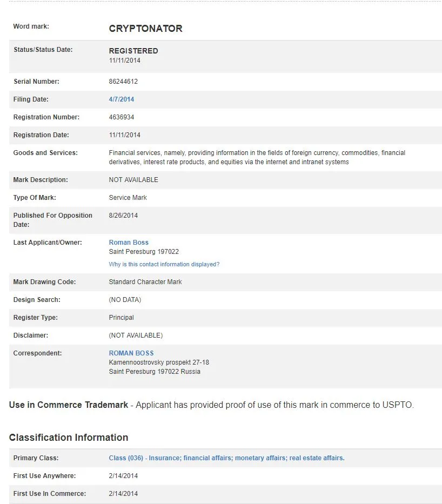Click 'Why is this contact information displayed?'

click(x=164, y=264)
